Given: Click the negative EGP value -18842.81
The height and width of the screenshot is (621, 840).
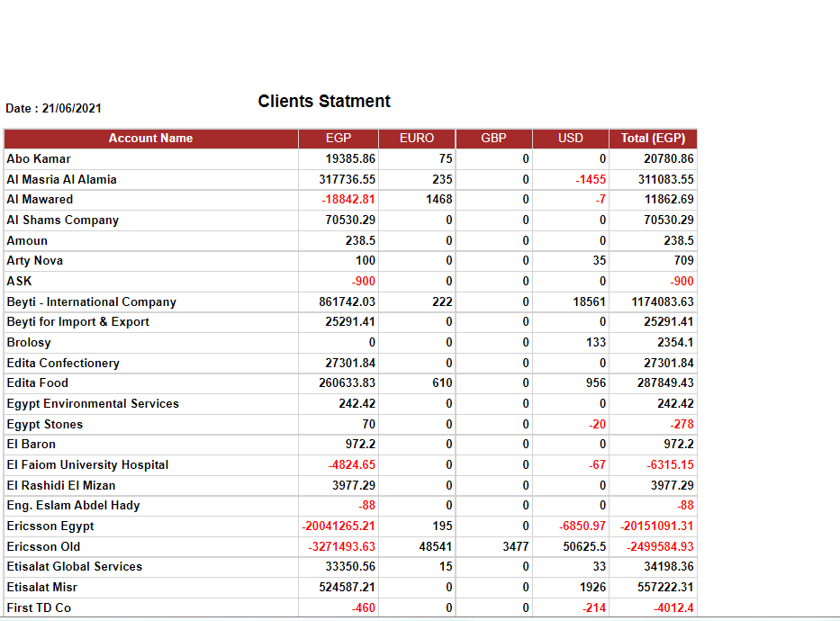Looking at the screenshot, I should pyautogui.click(x=348, y=199).
